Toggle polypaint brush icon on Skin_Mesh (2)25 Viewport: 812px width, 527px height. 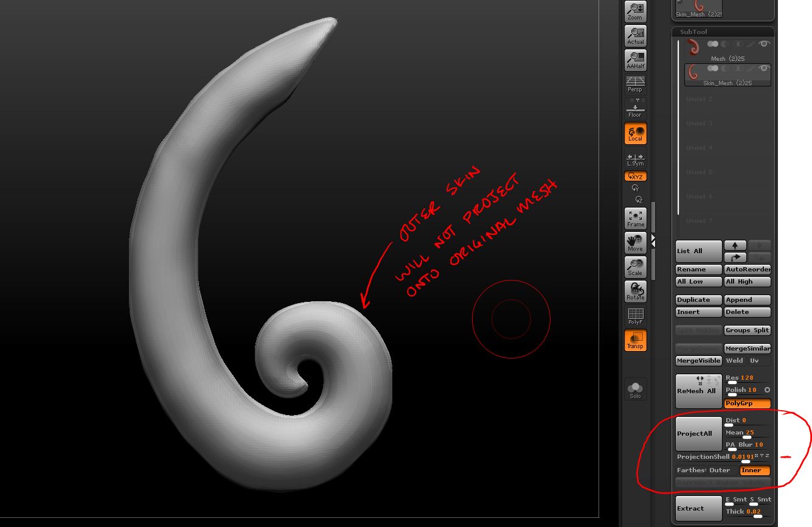point(751,68)
